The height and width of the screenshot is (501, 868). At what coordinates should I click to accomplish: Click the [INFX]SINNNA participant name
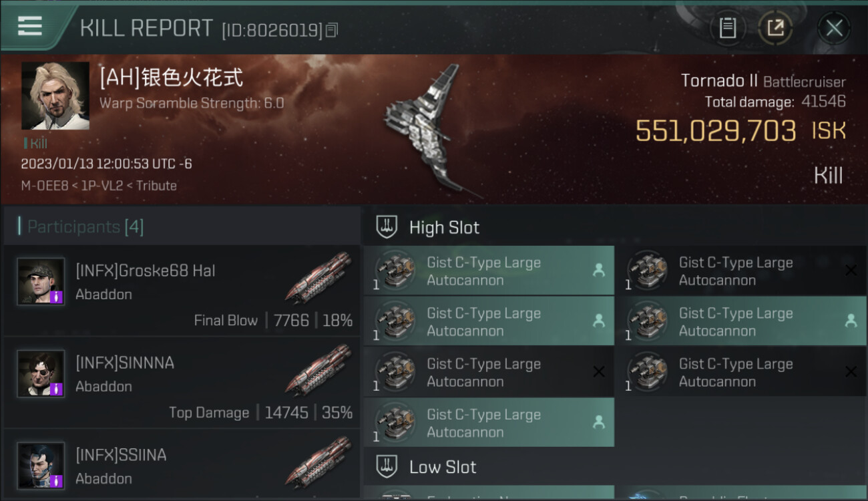125,363
